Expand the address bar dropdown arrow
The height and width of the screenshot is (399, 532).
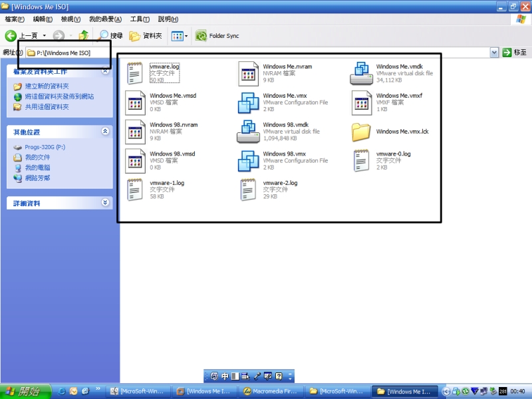(494, 53)
